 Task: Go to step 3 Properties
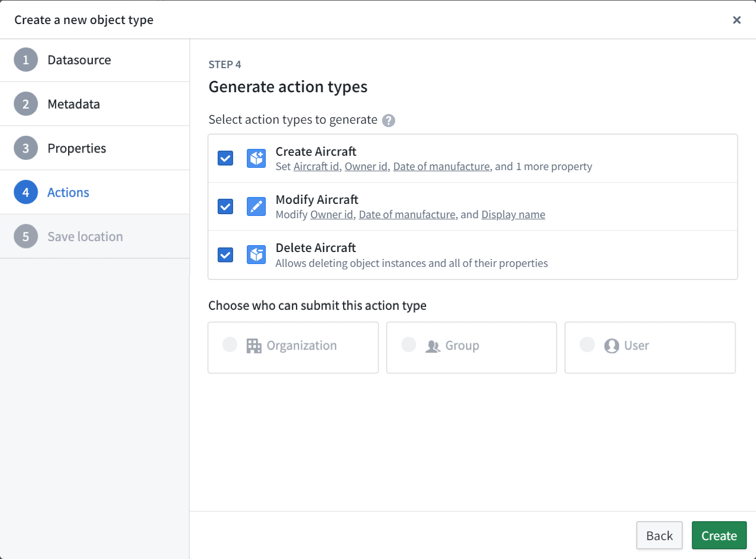94,148
